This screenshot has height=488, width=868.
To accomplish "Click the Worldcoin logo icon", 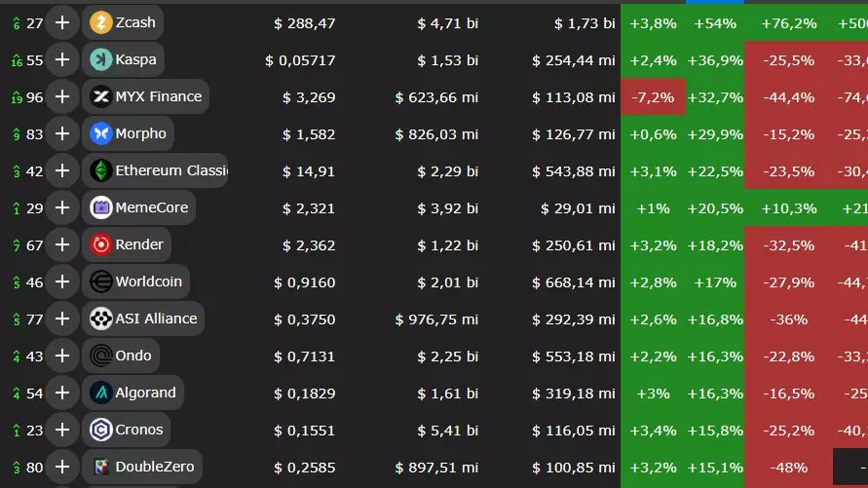I will 100,282.
